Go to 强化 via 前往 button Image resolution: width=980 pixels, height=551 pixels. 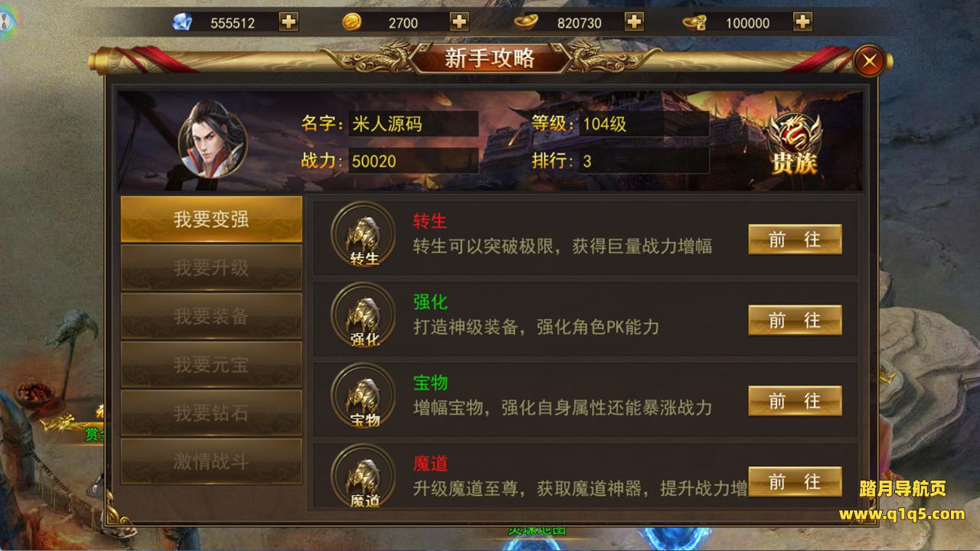point(795,320)
